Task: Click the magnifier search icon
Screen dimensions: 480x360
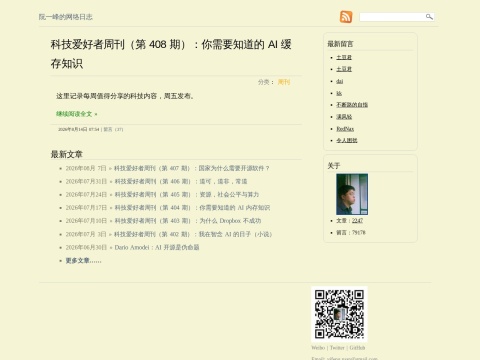Action: pos(429,17)
